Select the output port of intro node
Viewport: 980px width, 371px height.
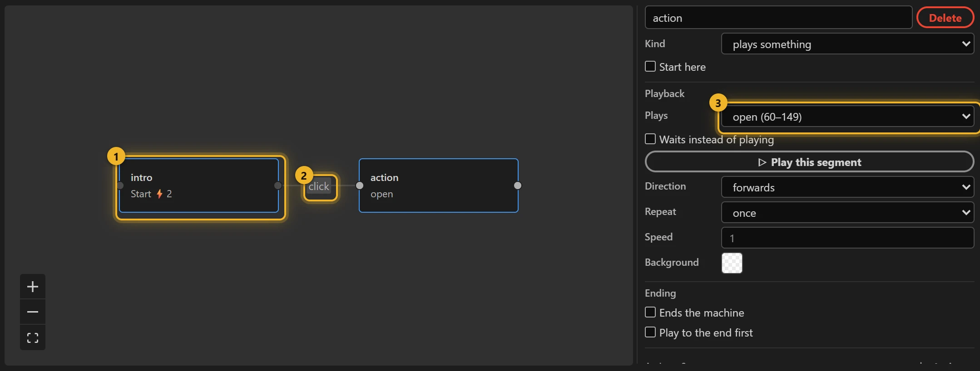[278, 185]
